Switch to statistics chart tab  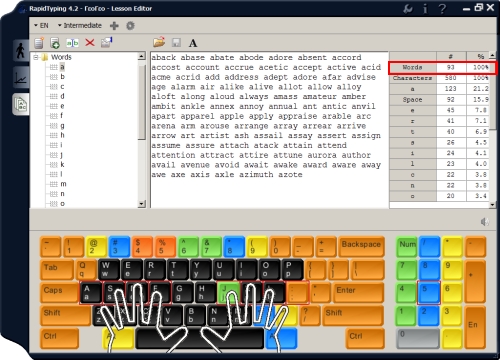click(x=21, y=78)
